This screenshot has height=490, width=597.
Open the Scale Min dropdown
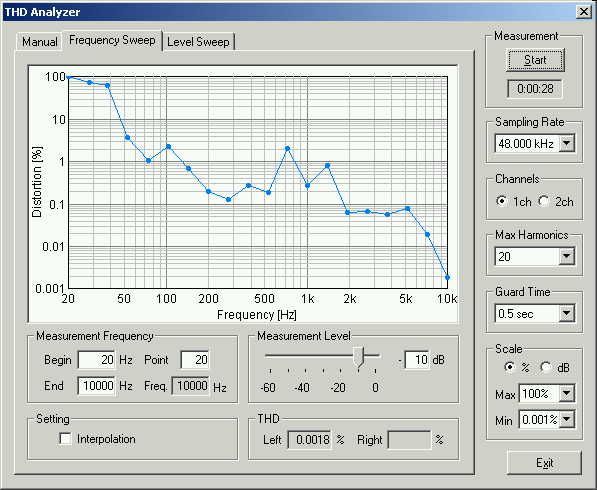[567, 420]
